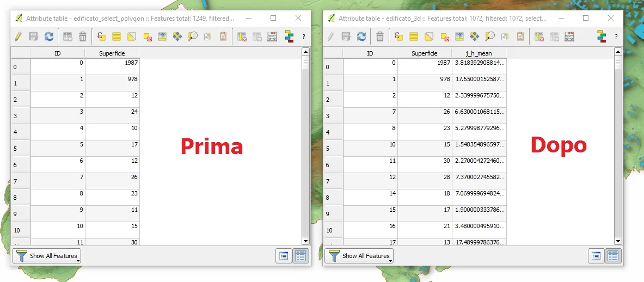Switch to form view in edificato_select_polygon window

(x=284, y=256)
